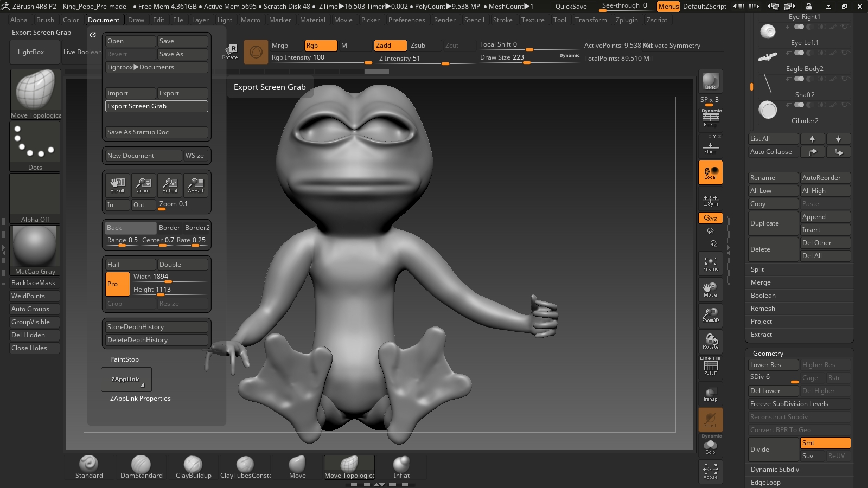
Task: Select the DamStandard brush
Action: point(141,467)
